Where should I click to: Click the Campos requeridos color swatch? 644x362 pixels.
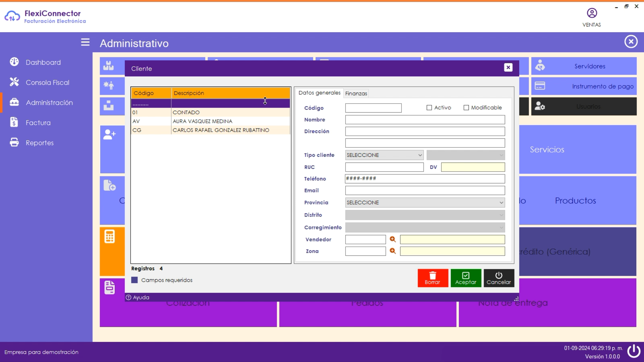coord(135,280)
